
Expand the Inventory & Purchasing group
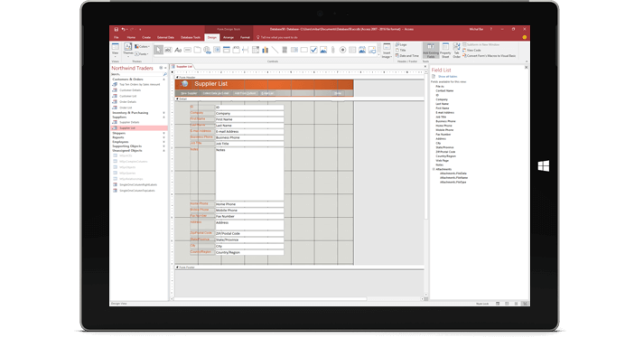click(163, 113)
